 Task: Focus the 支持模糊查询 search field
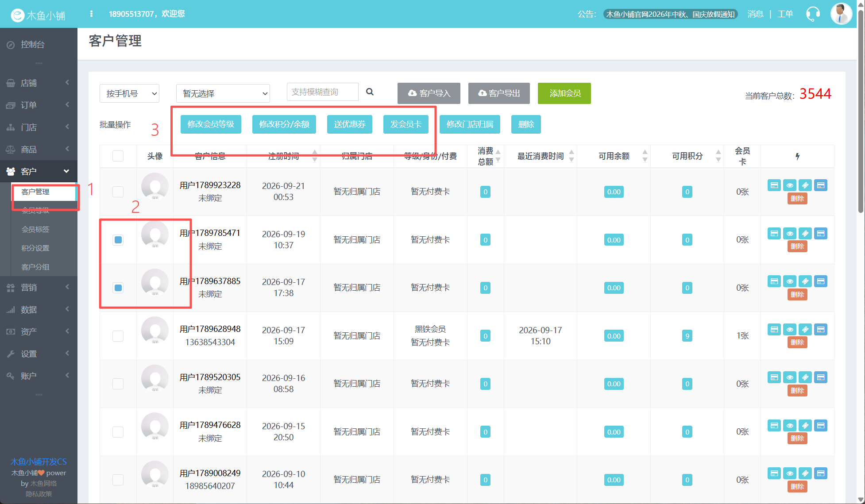[x=322, y=92]
